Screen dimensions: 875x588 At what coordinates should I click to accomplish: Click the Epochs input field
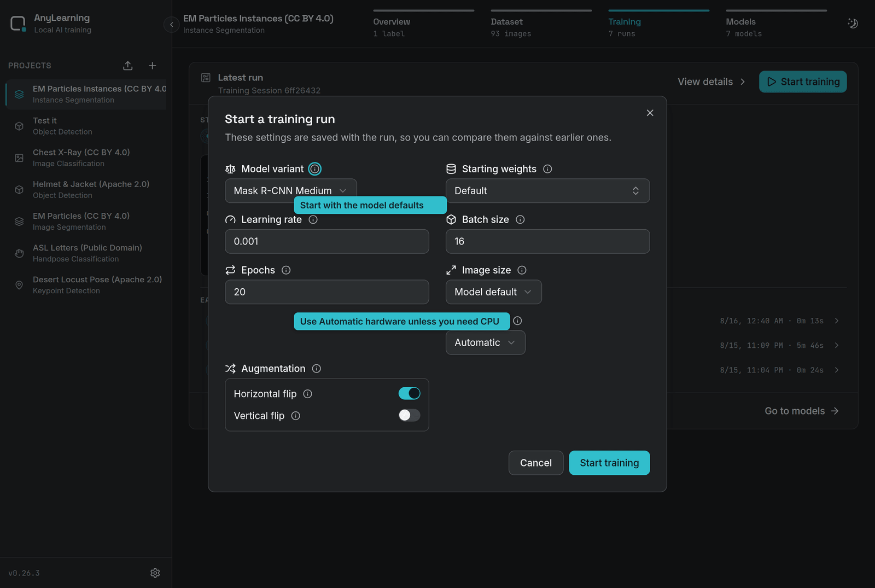tap(327, 292)
